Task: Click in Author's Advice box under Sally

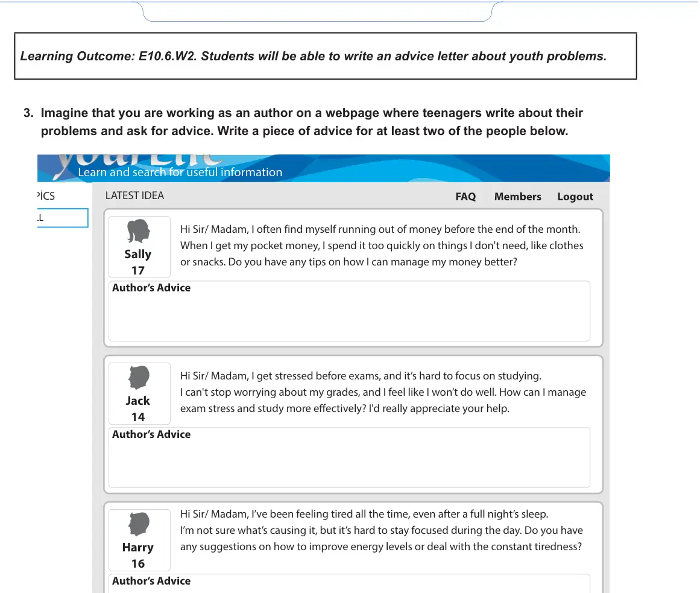Action: pos(349,311)
